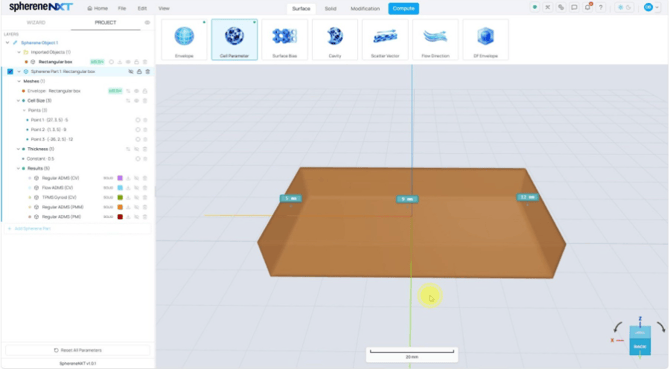Collapse the Results group
Image resolution: width=670 pixels, height=369 pixels.
[18, 168]
